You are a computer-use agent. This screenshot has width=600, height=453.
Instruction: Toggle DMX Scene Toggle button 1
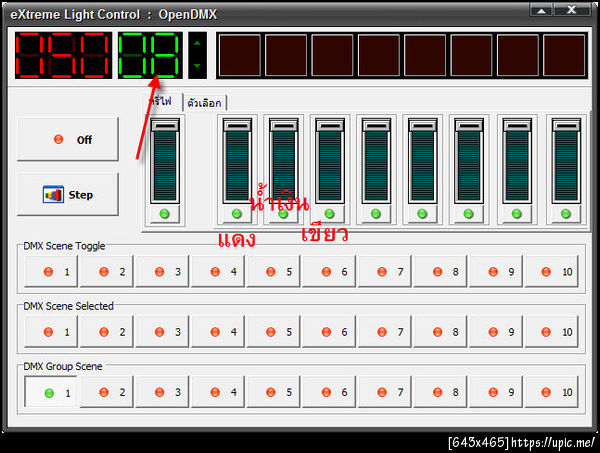(x=51, y=272)
